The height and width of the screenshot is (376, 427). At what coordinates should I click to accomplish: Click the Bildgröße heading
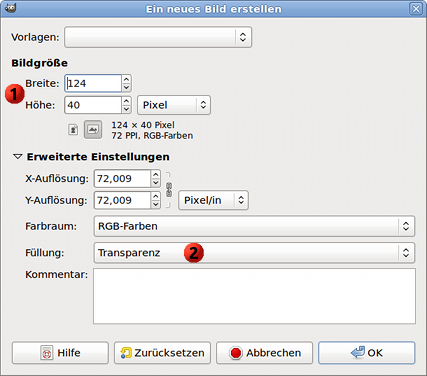[x=40, y=63]
